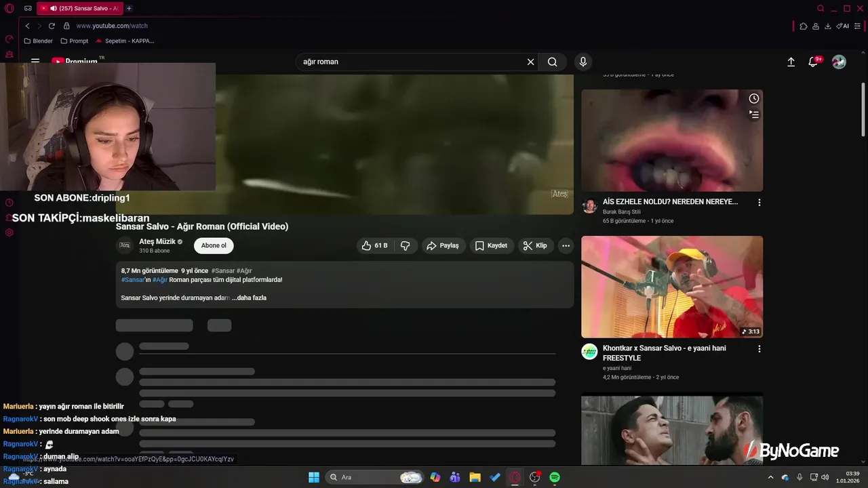Open the GX Corner gamepad icon
The image size is (868, 488).
coord(28,9)
